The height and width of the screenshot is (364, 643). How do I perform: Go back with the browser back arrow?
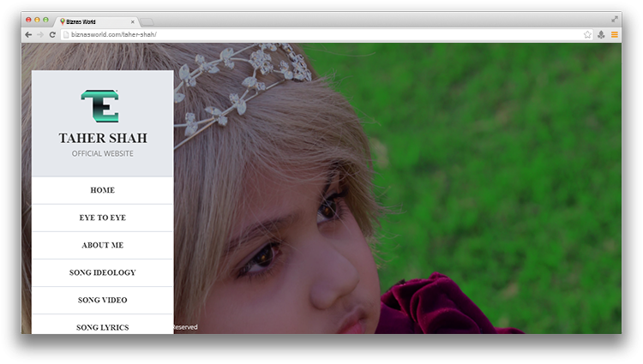28,35
